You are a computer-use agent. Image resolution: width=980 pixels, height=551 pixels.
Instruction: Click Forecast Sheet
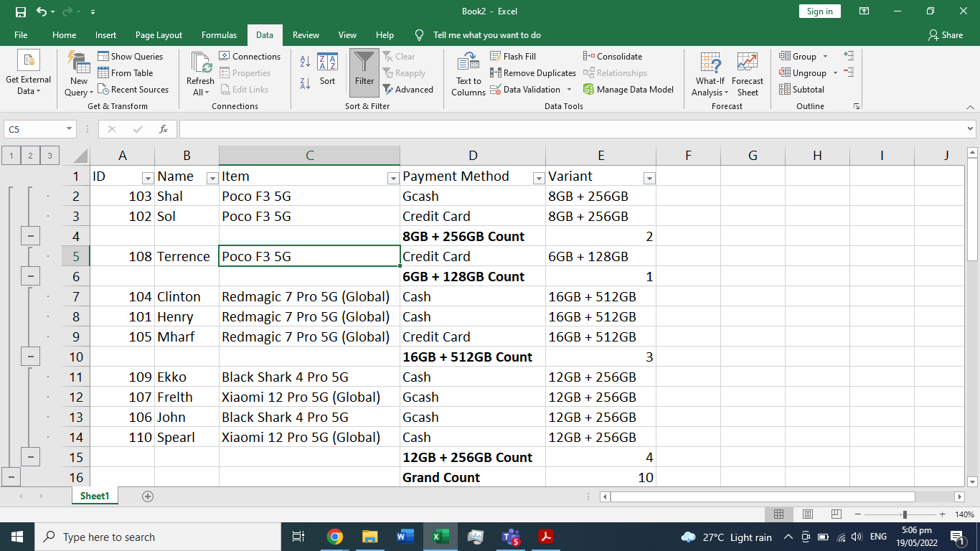[748, 74]
